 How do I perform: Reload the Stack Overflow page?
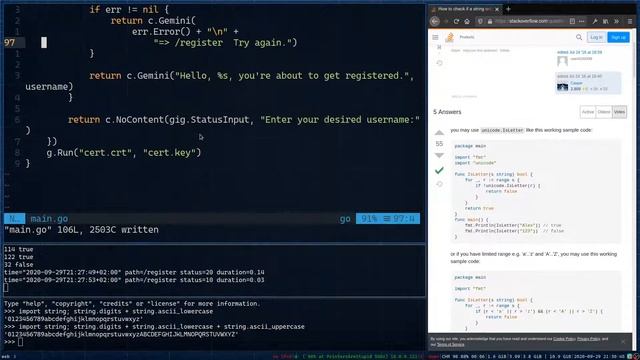pyautogui.click(x=456, y=21)
